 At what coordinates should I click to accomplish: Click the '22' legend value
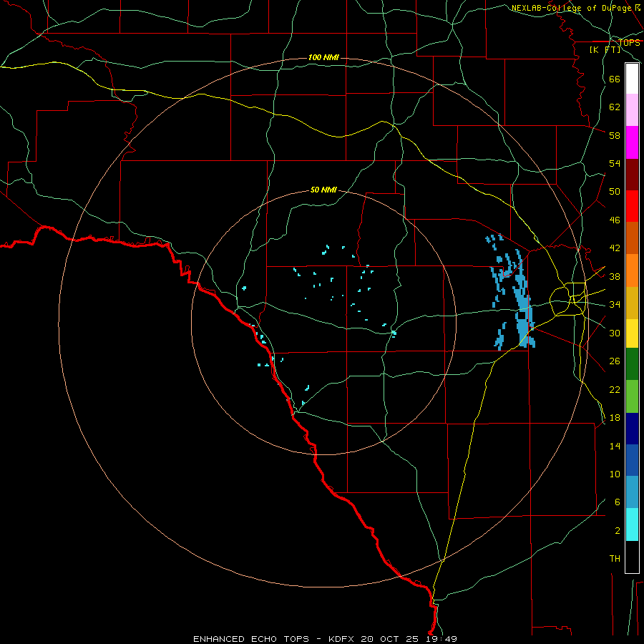point(615,389)
